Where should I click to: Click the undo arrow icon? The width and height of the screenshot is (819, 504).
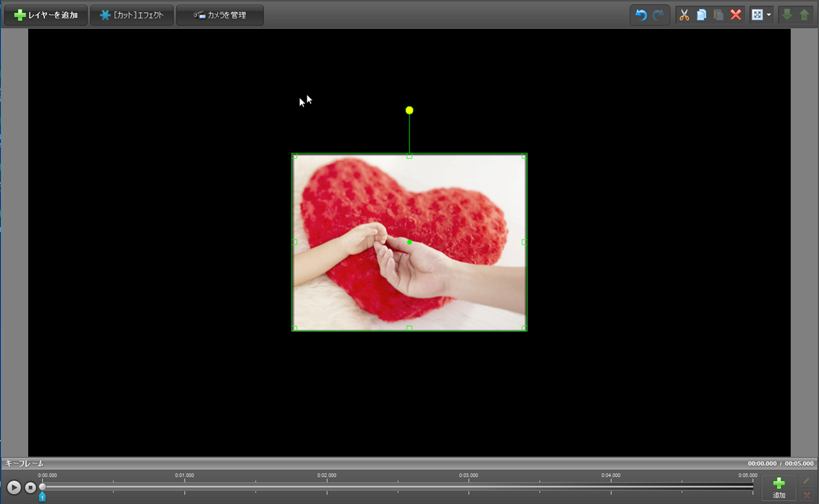click(641, 15)
